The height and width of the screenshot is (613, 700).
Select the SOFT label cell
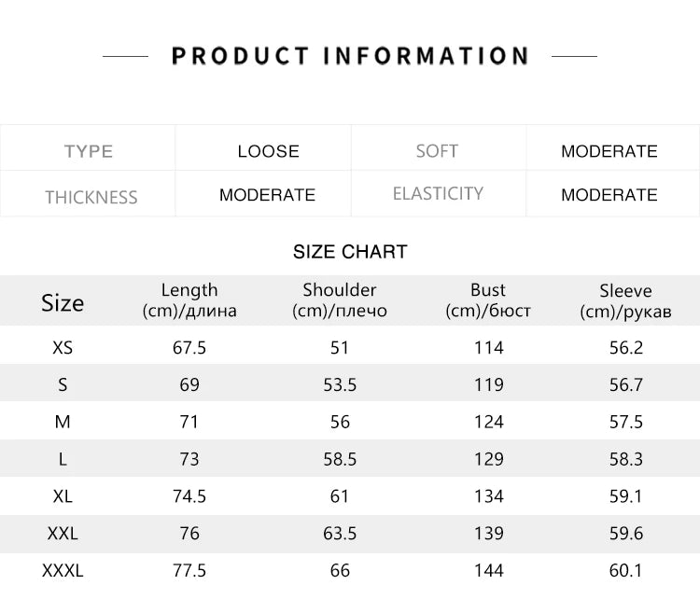click(x=437, y=151)
